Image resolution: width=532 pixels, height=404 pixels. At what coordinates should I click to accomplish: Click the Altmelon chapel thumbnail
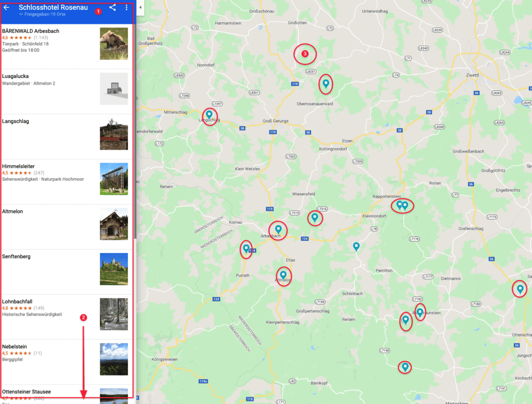click(x=114, y=224)
